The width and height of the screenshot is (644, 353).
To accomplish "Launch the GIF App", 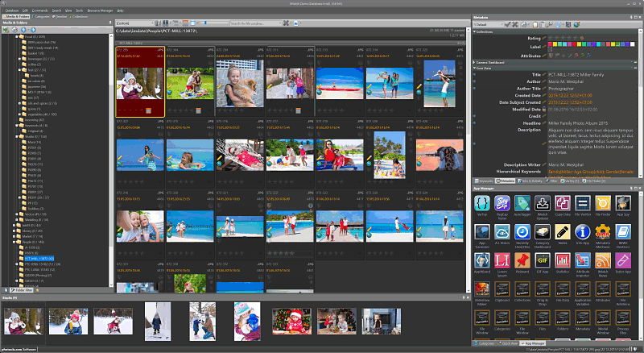I will [x=542, y=261].
